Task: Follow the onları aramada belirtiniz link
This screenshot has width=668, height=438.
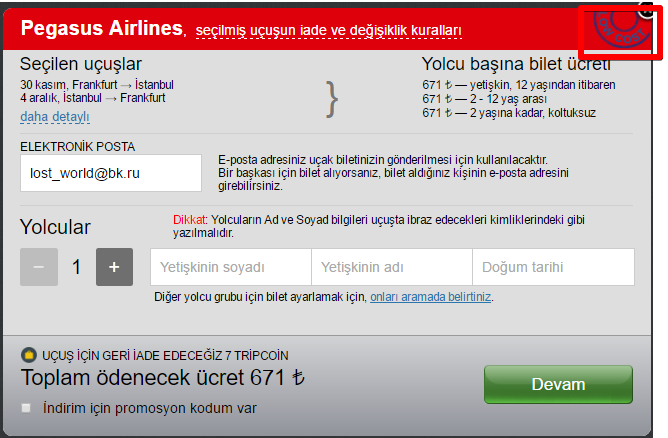Action: point(430,297)
